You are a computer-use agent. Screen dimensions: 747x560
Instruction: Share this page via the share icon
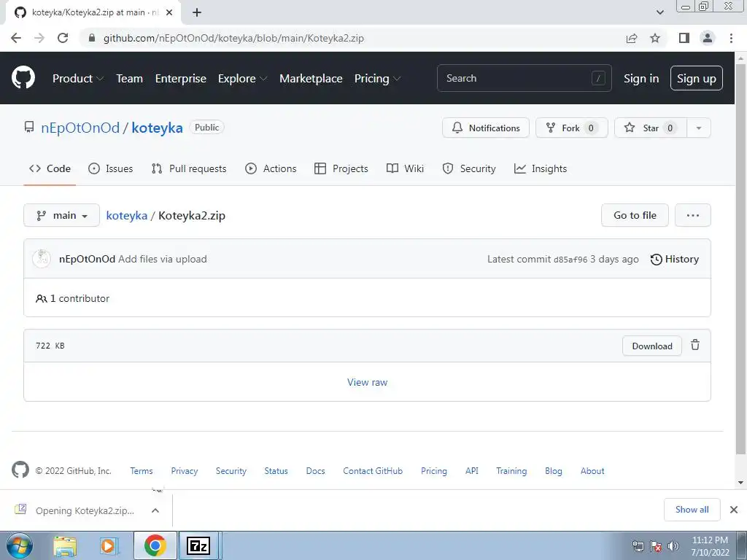coord(632,38)
